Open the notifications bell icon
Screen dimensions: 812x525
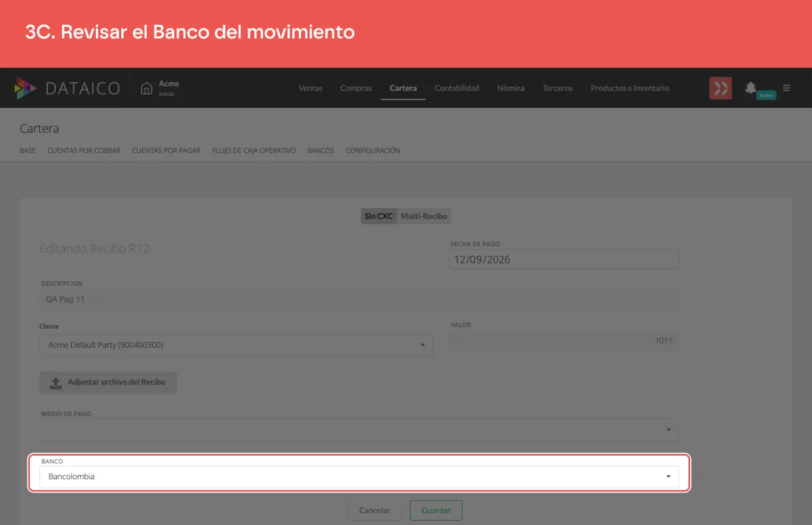coord(751,88)
